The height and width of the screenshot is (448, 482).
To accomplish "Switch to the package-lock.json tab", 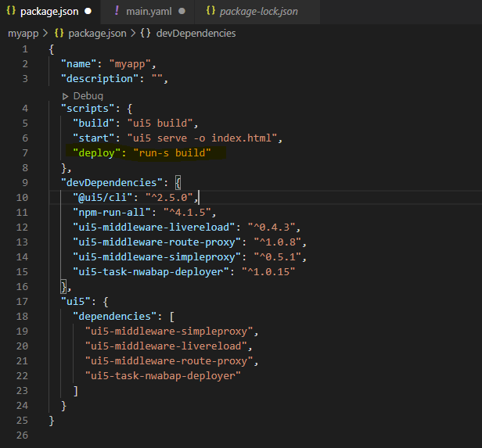I will tap(258, 12).
